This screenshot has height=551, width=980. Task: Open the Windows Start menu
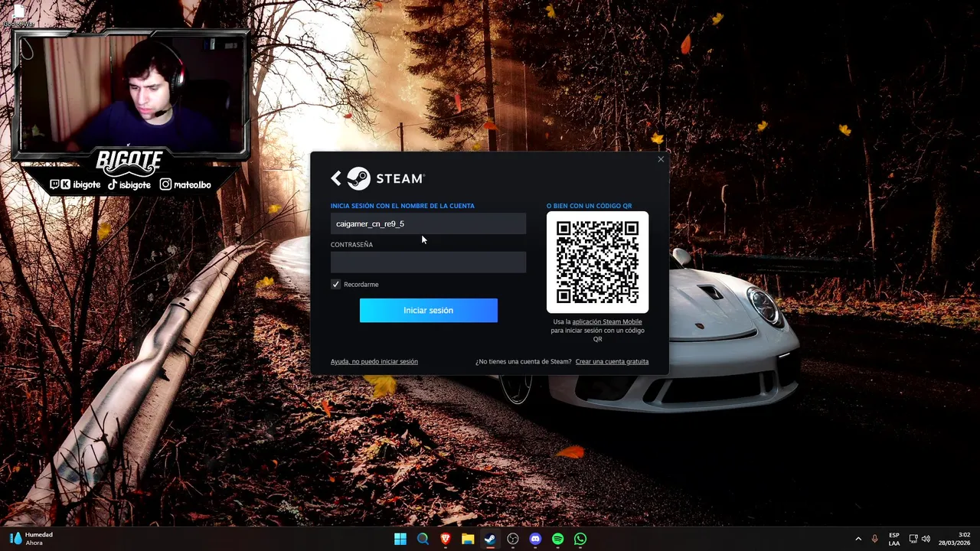coord(400,539)
